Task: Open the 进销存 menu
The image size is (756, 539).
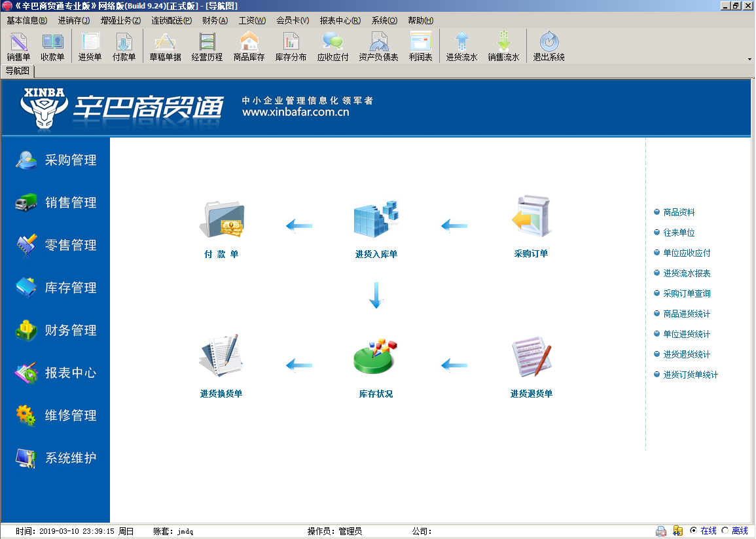Action: point(73,20)
